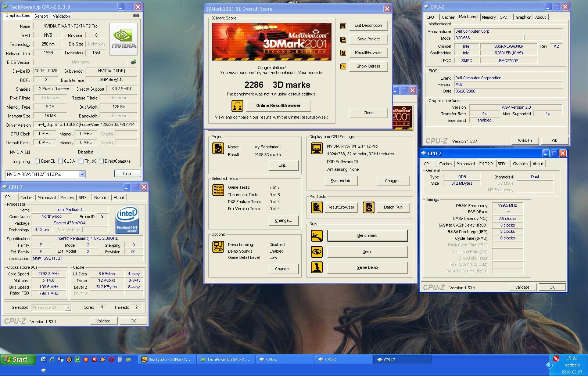Click Validate in the CPU-Z Memory window
Viewport: 588px width, 376px height.
(522, 288)
